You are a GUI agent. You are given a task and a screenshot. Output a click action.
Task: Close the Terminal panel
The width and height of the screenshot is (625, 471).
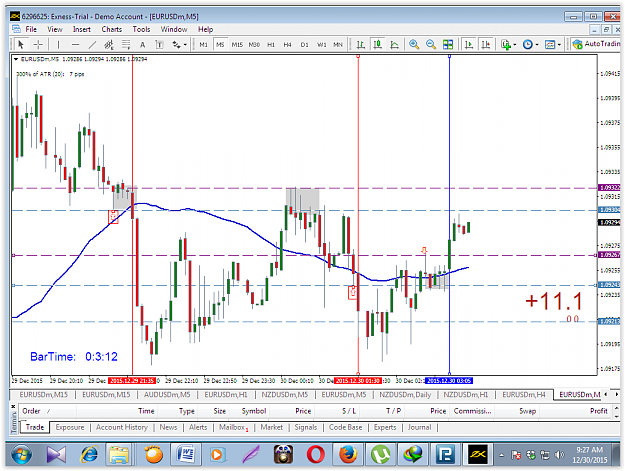pos(13,406)
